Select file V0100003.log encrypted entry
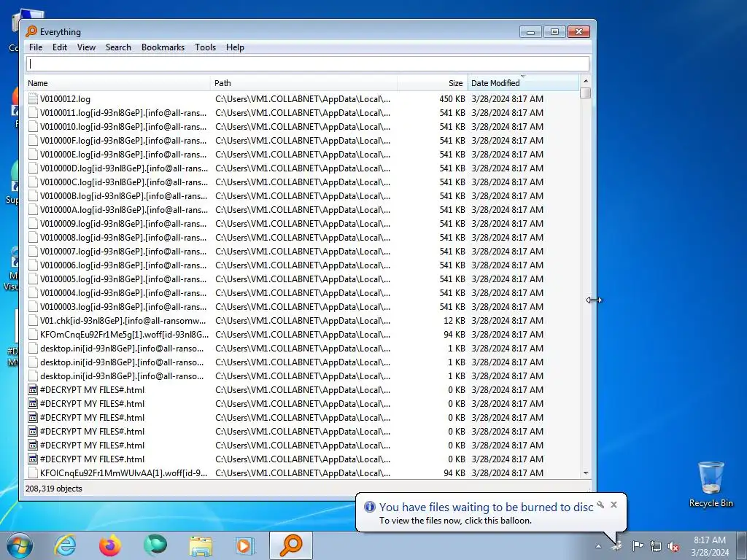The height and width of the screenshot is (560, 747). coord(123,306)
